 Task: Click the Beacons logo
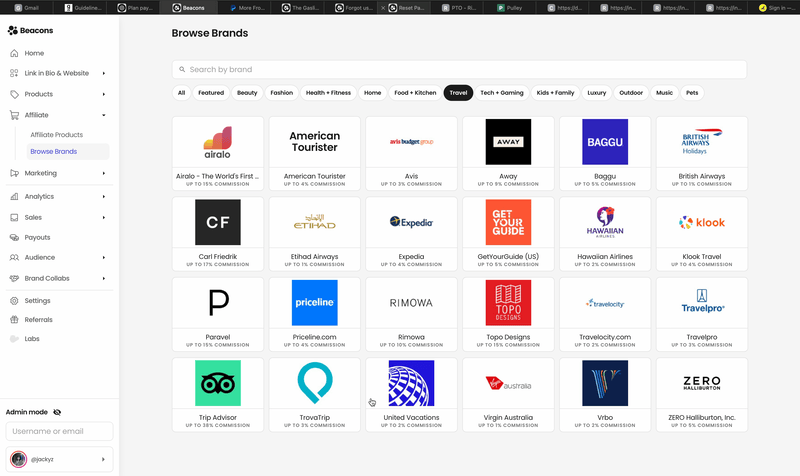30,31
